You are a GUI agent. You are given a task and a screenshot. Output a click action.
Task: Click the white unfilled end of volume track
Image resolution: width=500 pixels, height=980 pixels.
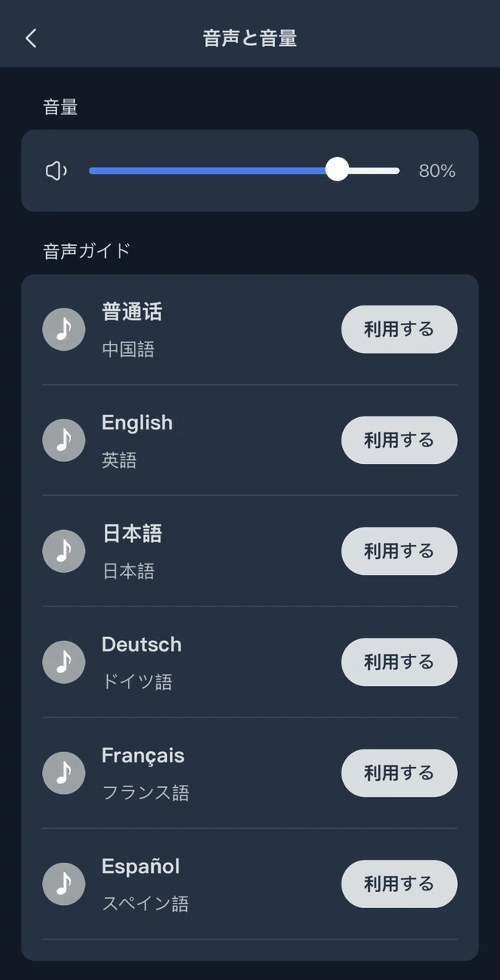377,171
